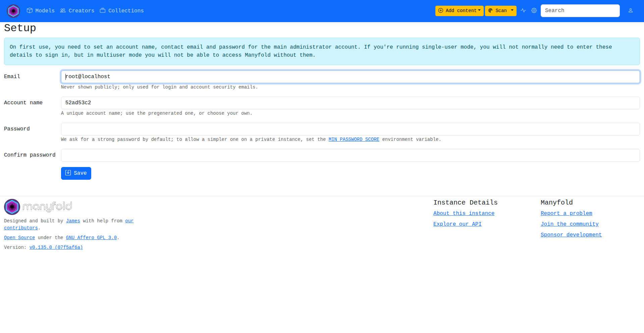Click the folder icon beside Collections

click(103, 11)
